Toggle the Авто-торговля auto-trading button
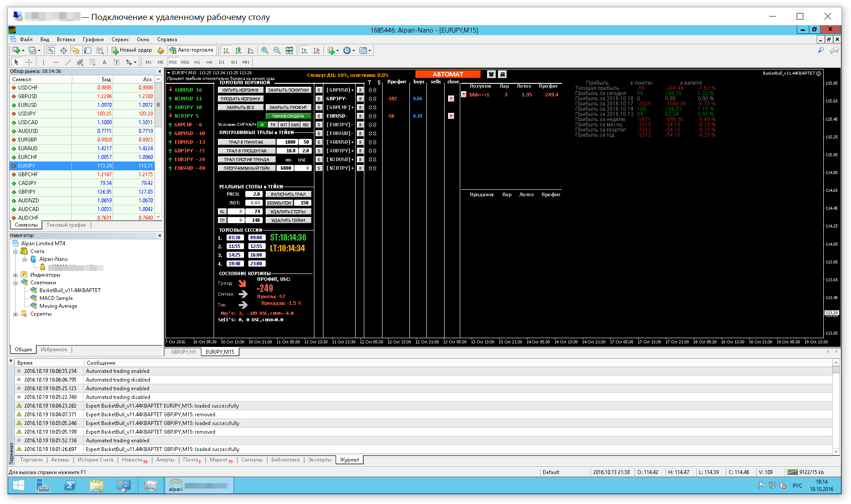 coord(191,50)
